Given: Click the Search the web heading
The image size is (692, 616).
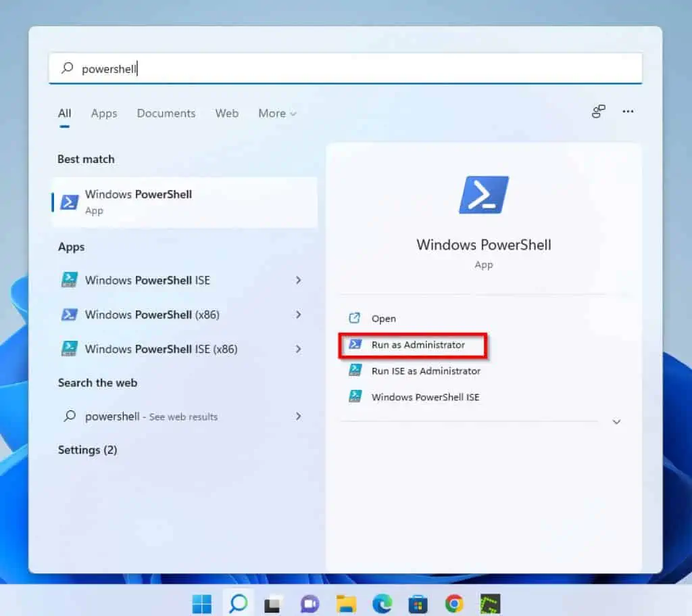Looking at the screenshot, I should pyautogui.click(x=97, y=383).
